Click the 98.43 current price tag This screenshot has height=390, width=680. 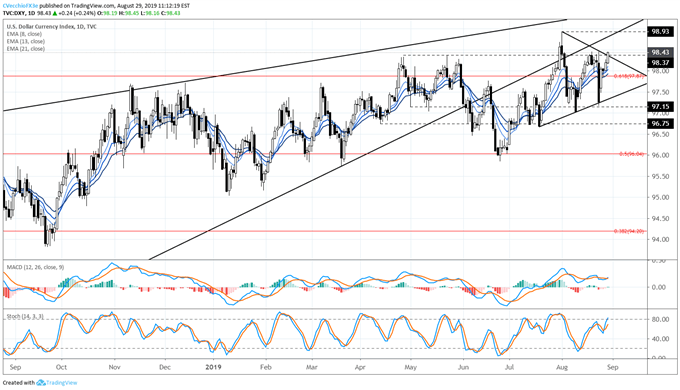660,52
